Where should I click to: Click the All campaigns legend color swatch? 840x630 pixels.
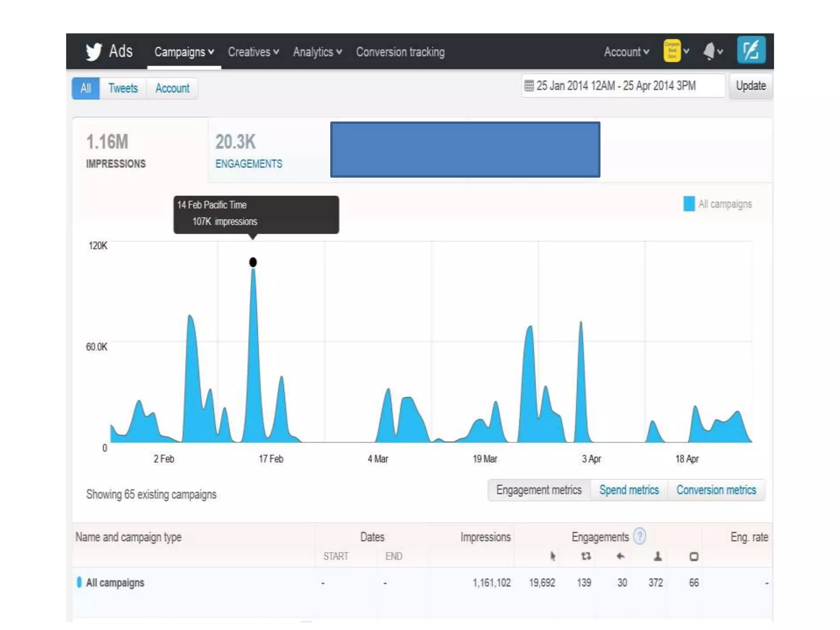[689, 204]
